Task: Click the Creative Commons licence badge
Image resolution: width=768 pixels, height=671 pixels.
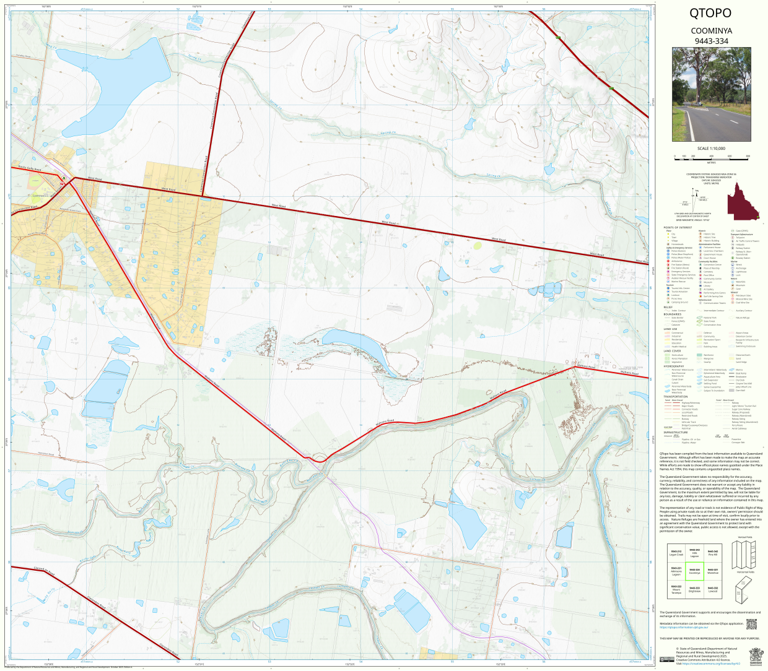Action: click(x=667, y=659)
